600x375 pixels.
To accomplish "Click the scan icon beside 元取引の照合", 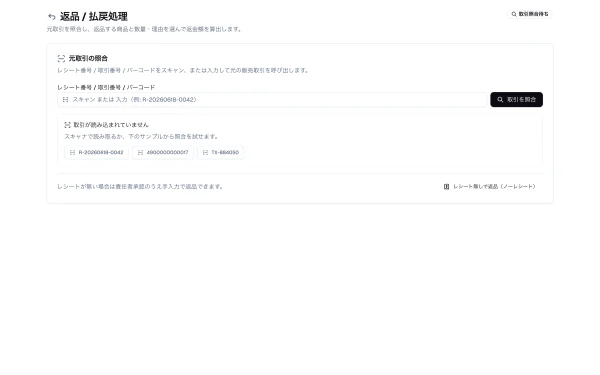I will (61, 59).
